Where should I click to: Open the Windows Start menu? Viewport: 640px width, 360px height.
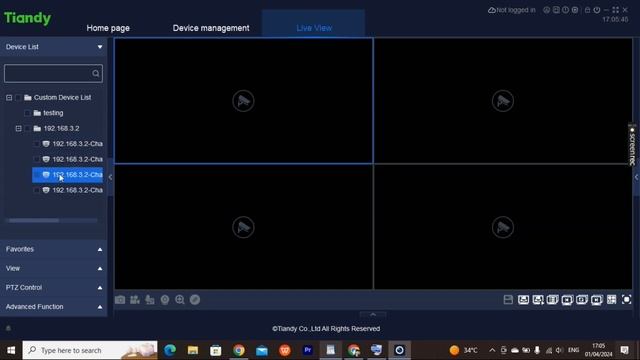coord(11,350)
